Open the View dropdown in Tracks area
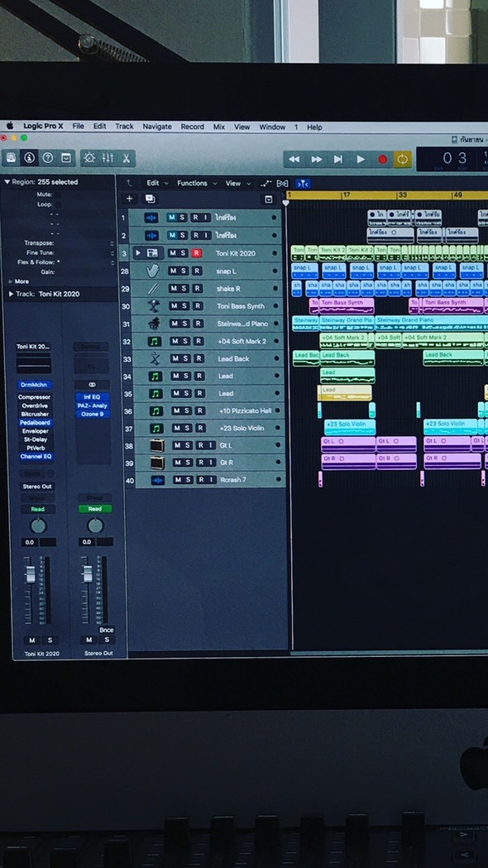488x868 pixels. coord(238,183)
